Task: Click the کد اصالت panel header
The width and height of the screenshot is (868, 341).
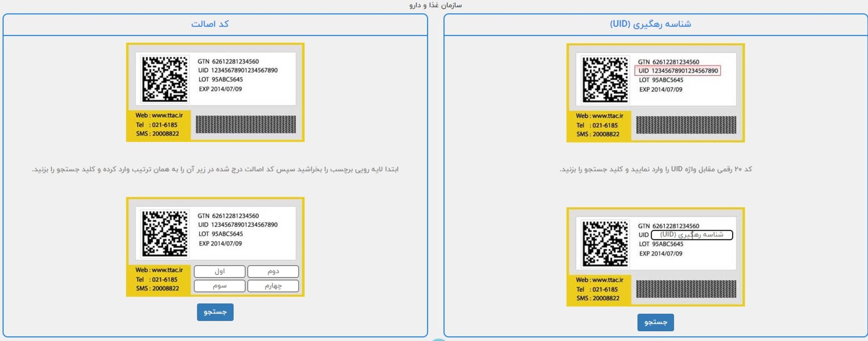Action: pyautogui.click(x=210, y=24)
